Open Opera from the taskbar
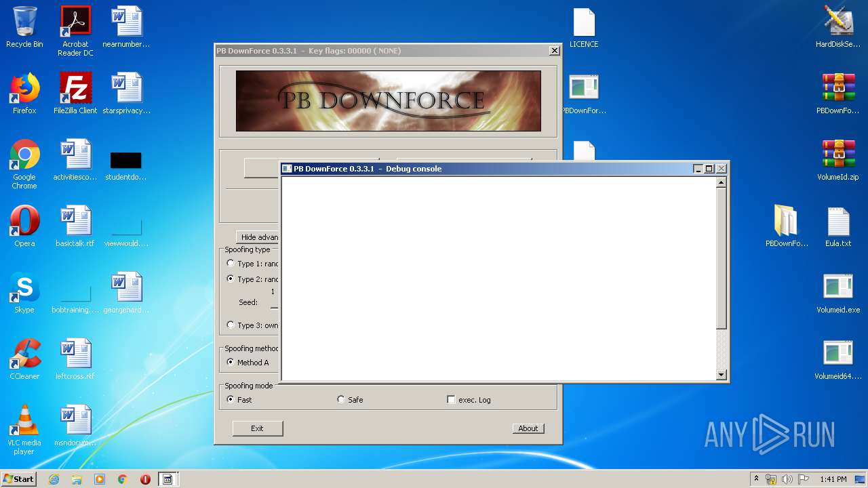 pyautogui.click(x=145, y=479)
